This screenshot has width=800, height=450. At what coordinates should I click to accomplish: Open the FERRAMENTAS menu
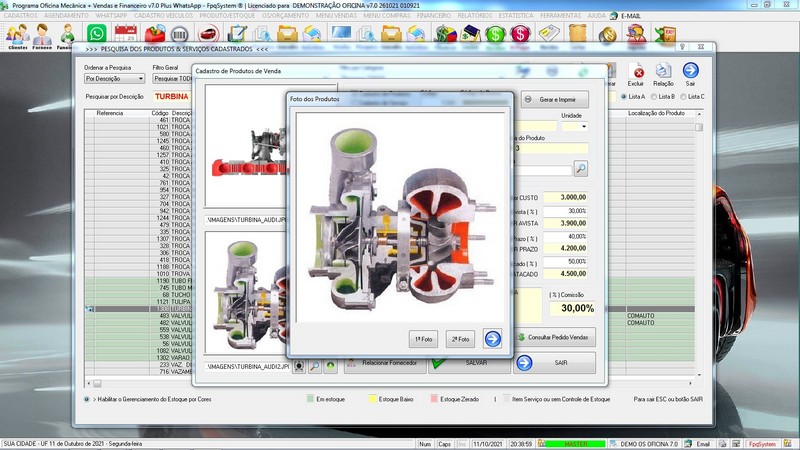pos(560,16)
